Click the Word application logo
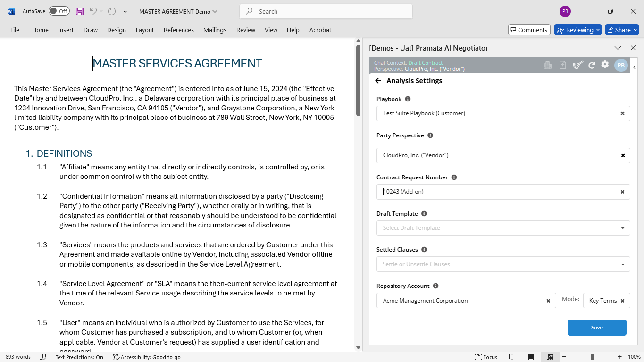Screen dimensions: 644x362 (11, 11)
